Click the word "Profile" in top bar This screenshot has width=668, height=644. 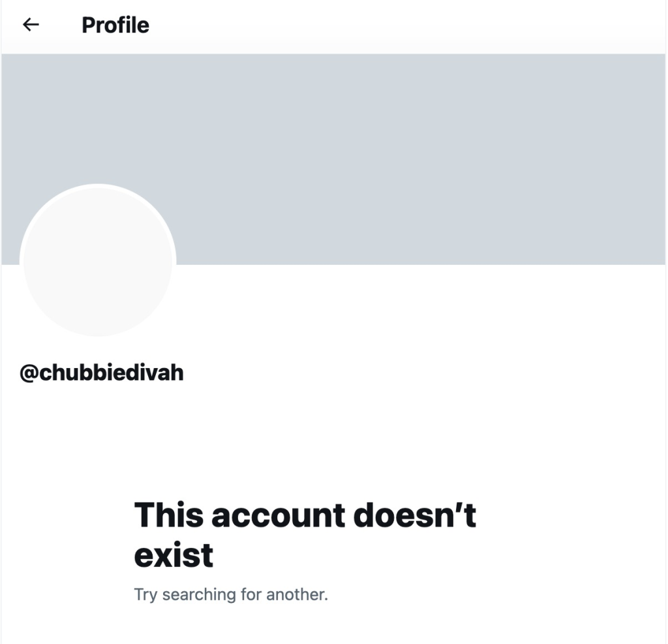[115, 25]
